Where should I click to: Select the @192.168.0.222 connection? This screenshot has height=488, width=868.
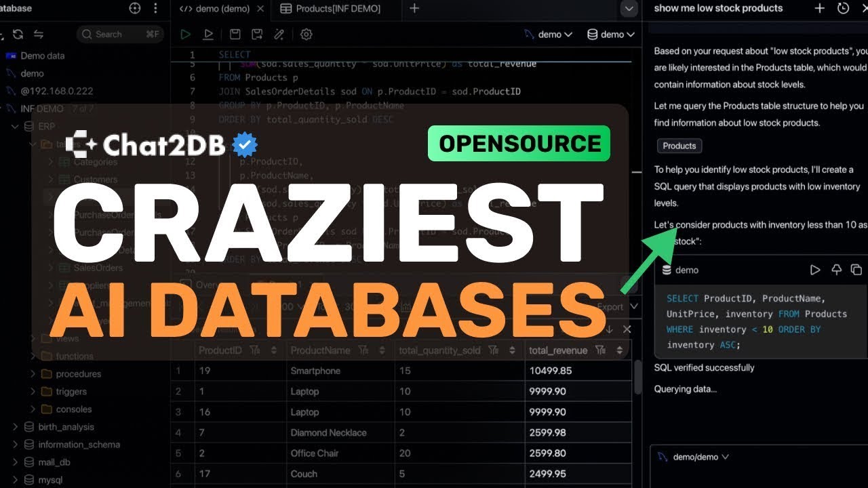(56, 91)
